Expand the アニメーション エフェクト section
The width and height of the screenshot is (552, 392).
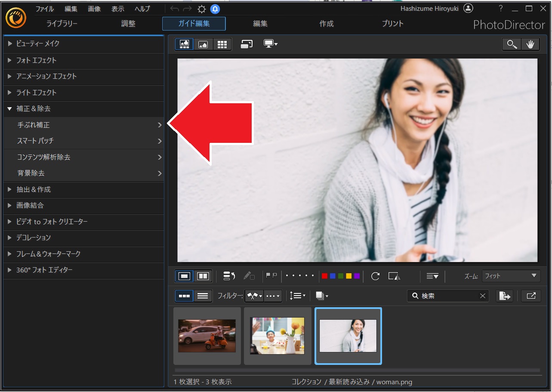(x=83, y=76)
